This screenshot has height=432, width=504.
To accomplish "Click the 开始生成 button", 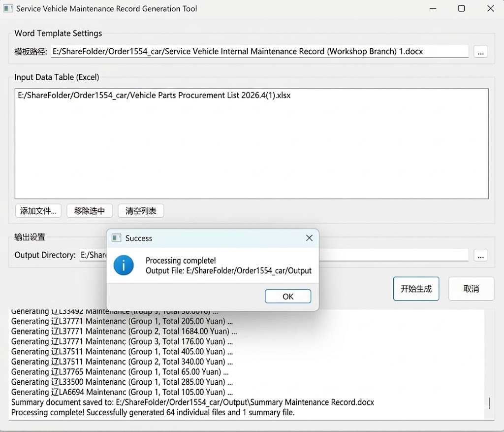I will (416, 289).
